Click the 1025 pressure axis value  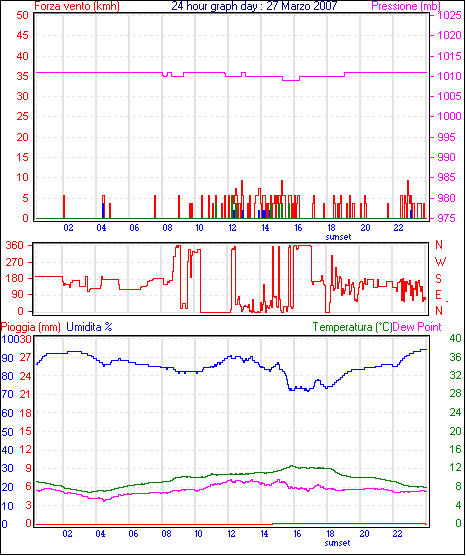point(449,16)
